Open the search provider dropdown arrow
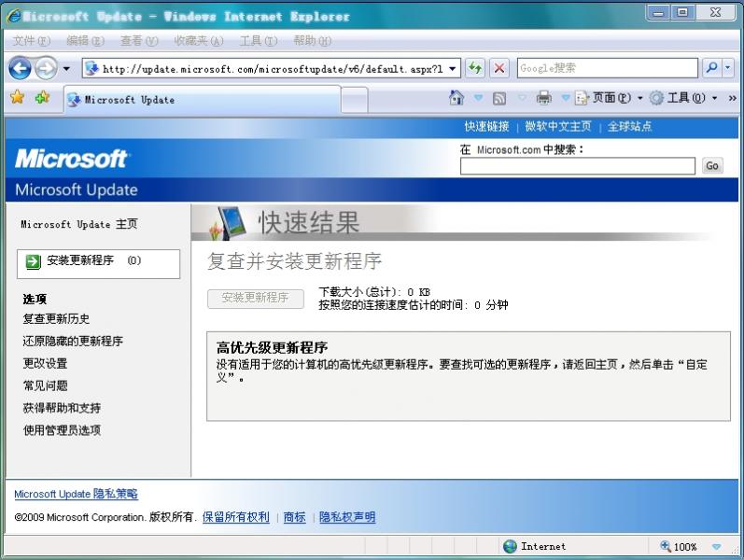The image size is (744, 560). (x=728, y=68)
